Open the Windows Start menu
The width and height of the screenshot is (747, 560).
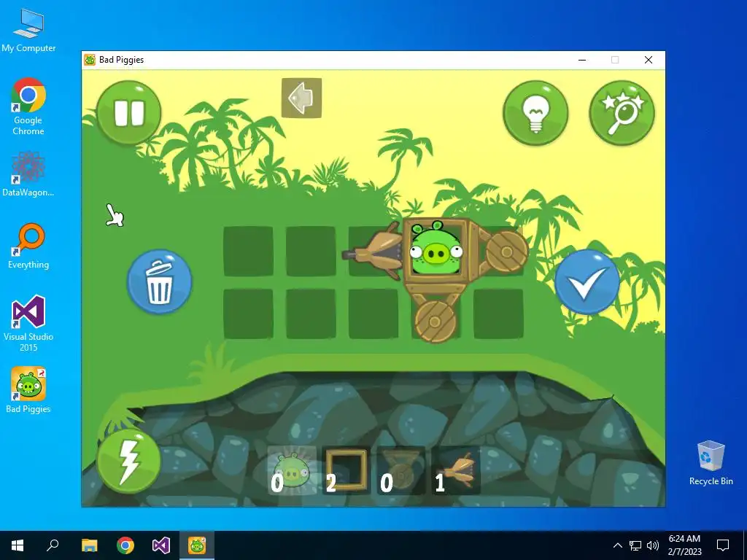click(x=18, y=545)
